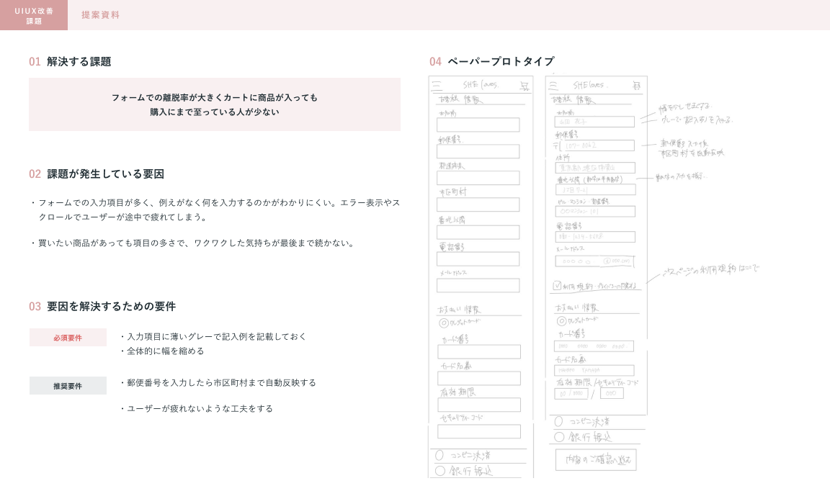Click cart icon in left prototype sketch

(524, 86)
